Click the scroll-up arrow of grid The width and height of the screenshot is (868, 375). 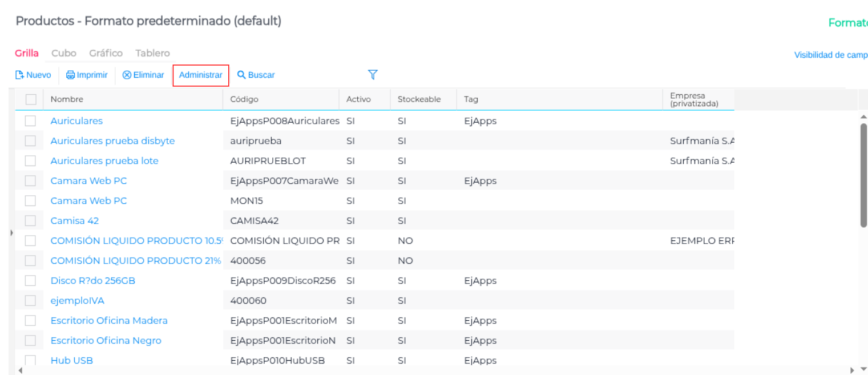[863, 117]
